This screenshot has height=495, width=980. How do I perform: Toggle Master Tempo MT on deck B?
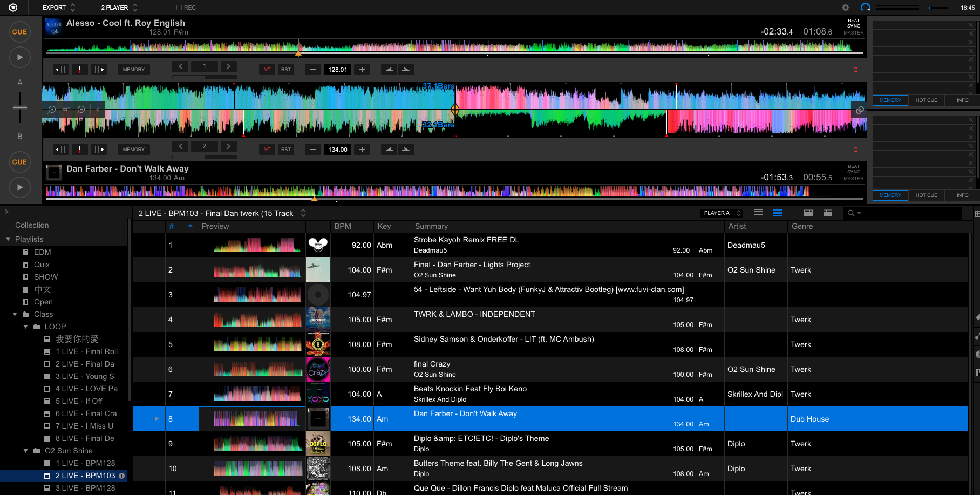(267, 150)
